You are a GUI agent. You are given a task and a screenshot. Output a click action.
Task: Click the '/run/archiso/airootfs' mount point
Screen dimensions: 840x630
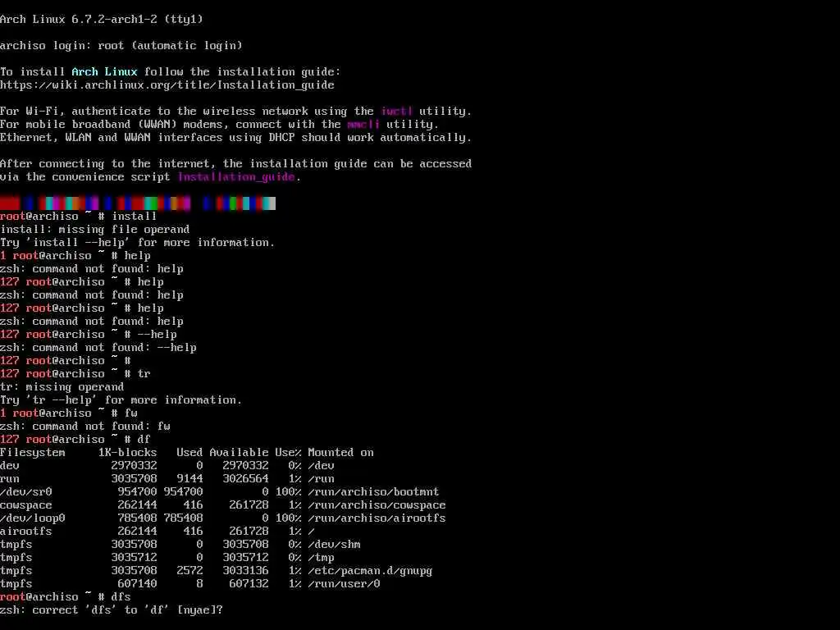coord(377,518)
